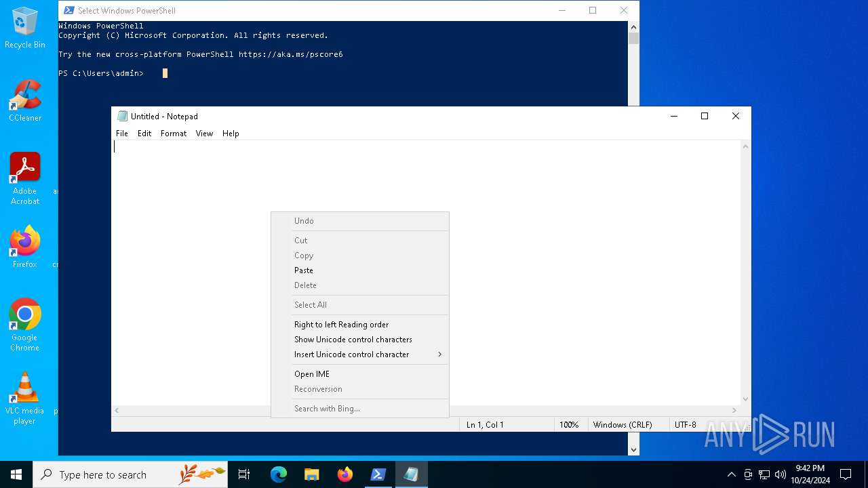This screenshot has height=488, width=868.
Task: Open VLC media player desktop shortcut
Action: point(25,399)
